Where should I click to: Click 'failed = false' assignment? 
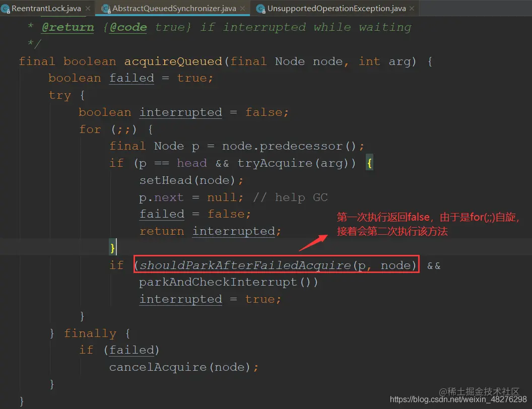tap(195, 215)
